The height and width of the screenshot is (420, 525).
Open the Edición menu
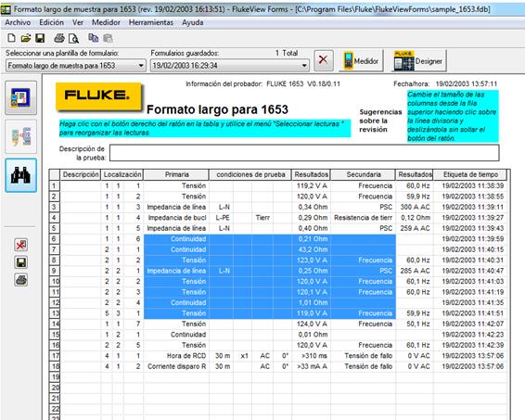point(51,22)
